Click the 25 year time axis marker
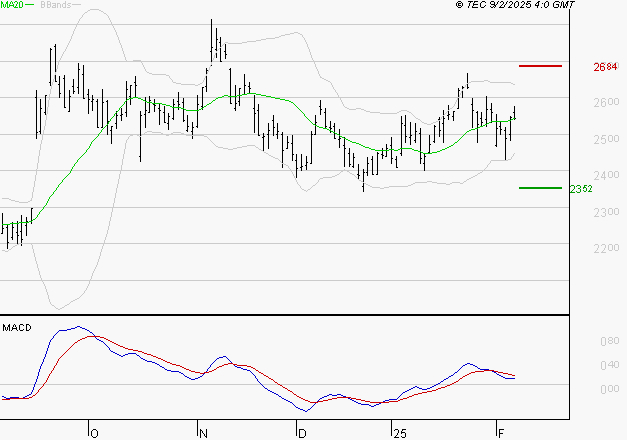 tap(400, 432)
